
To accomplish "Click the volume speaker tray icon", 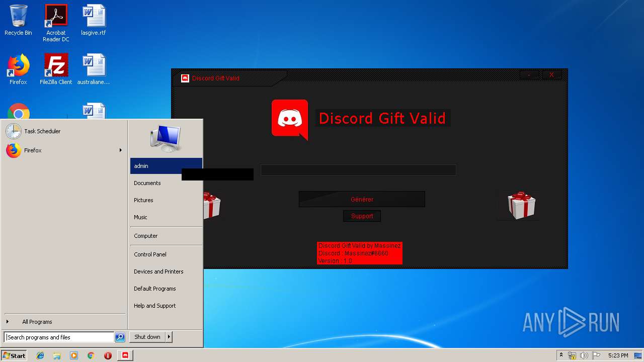I will (x=584, y=355).
